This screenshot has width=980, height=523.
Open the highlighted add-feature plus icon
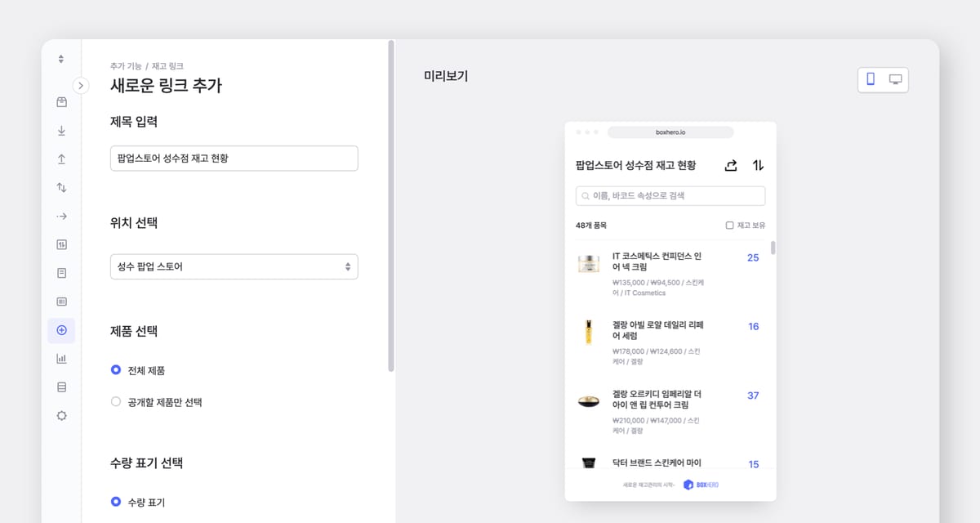[61, 329]
